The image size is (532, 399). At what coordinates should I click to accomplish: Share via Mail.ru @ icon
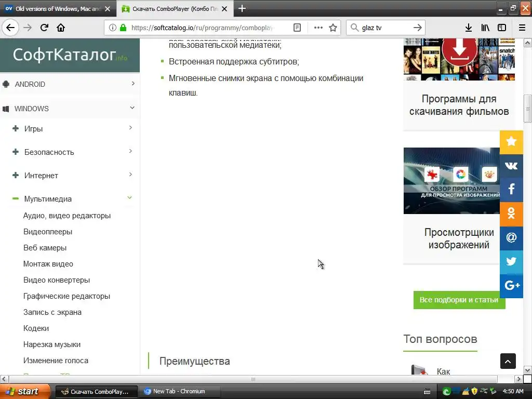[x=511, y=238]
